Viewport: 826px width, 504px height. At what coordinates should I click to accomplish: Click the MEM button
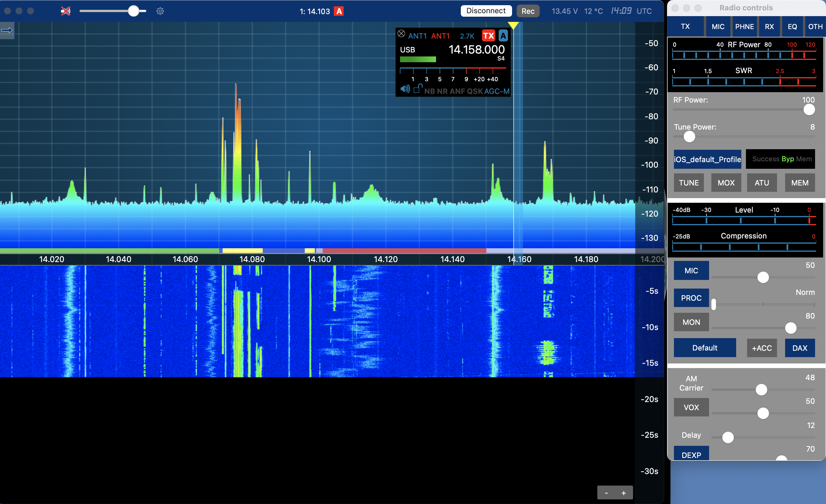[x=800, y=183]
